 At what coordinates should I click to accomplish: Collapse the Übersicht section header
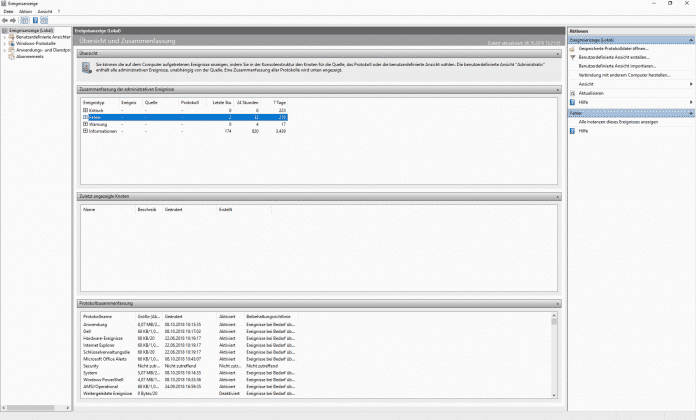[556, 54]
